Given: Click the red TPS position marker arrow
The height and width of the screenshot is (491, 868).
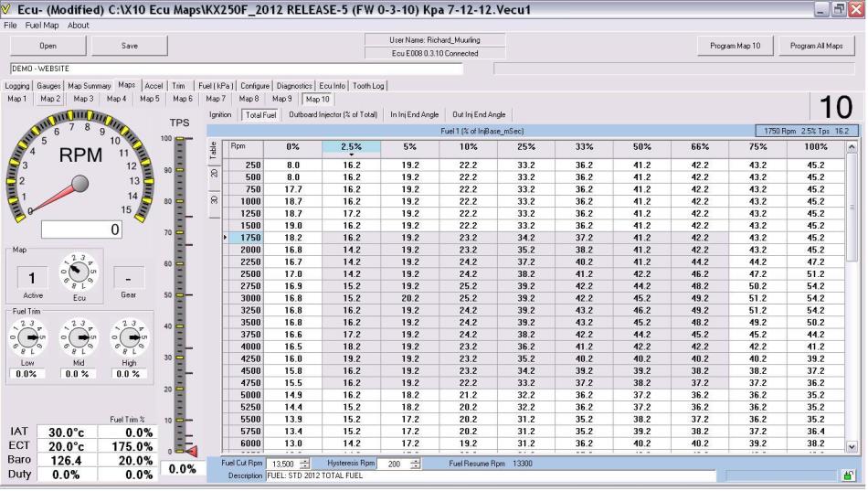Looking at the screenshot, I should coord(192,452).
